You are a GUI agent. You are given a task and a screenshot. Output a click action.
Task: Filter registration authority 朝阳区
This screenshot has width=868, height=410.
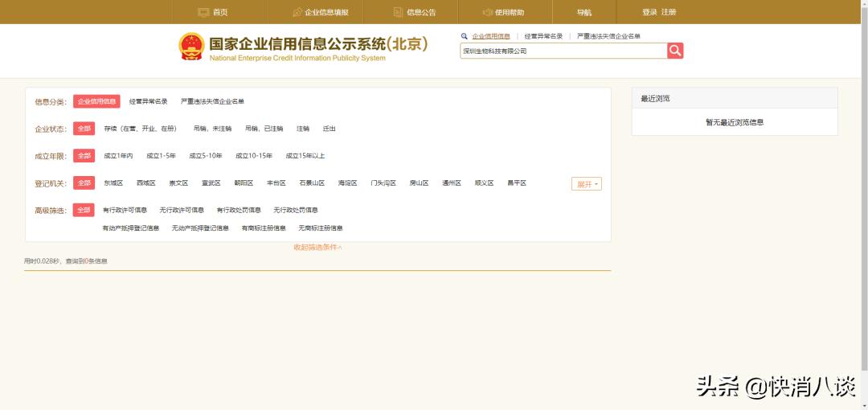(244, 182)
